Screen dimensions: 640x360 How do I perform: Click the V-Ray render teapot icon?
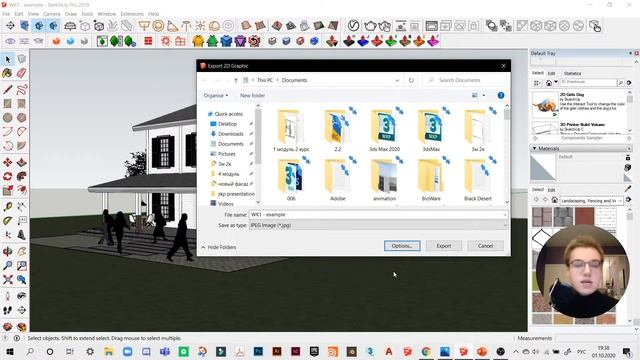pos(370,26)
